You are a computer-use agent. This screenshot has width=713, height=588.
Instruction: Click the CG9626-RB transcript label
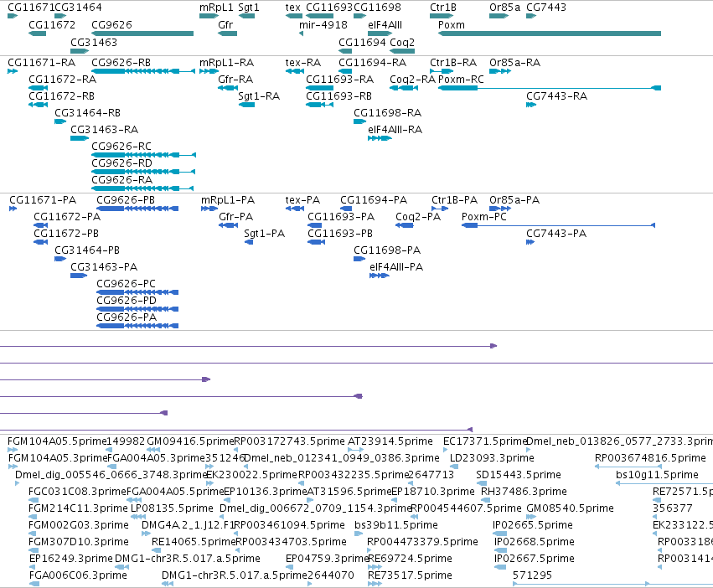click(121, 62)
